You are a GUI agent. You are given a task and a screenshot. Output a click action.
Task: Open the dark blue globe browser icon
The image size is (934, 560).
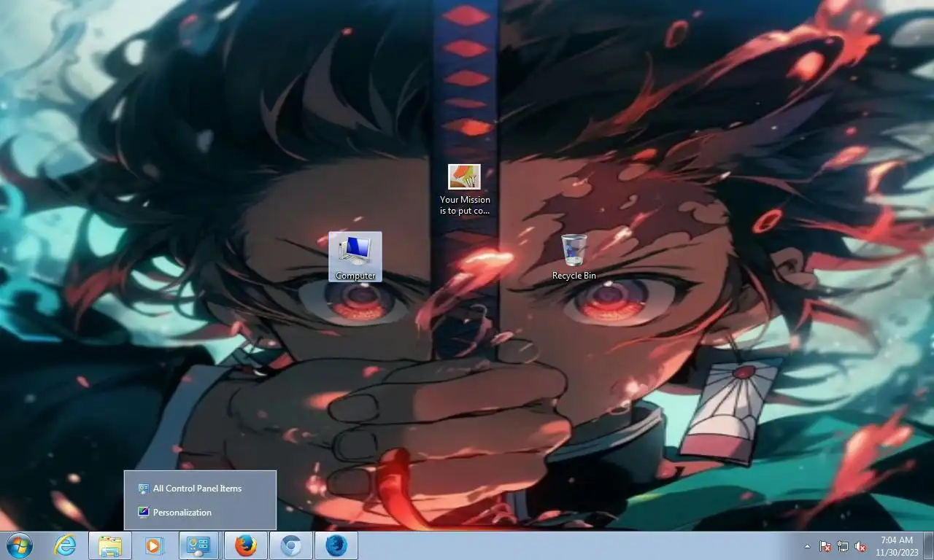(x=336, y=545)
